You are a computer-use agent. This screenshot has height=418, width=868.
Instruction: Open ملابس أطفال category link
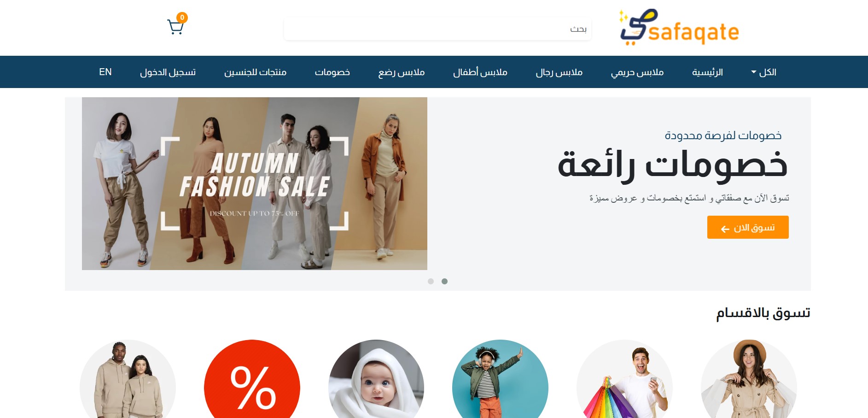[480, 72]
